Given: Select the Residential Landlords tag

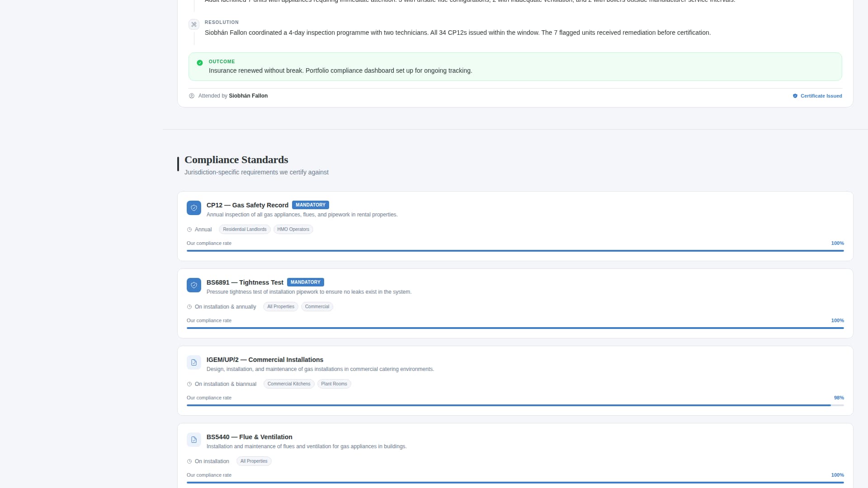Looking at the screenshot, I should click(245, 230).
